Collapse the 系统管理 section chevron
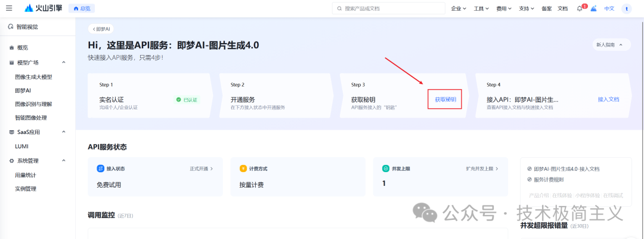Viewport: 644px width, 239px height. click(64, 161)
